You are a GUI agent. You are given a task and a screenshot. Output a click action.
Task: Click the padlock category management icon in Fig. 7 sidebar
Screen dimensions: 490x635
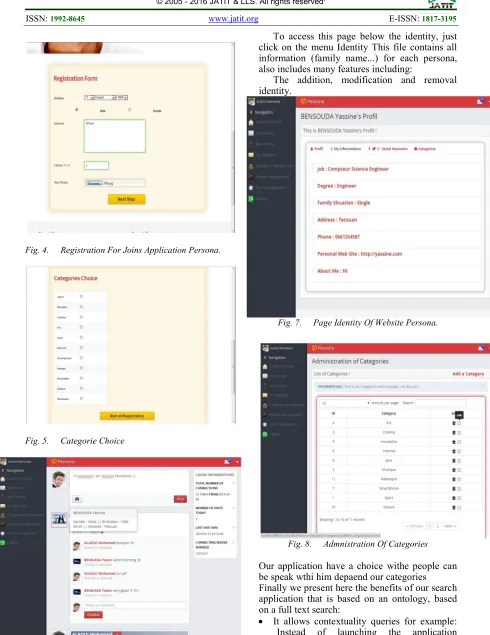[x=251, y=166]
